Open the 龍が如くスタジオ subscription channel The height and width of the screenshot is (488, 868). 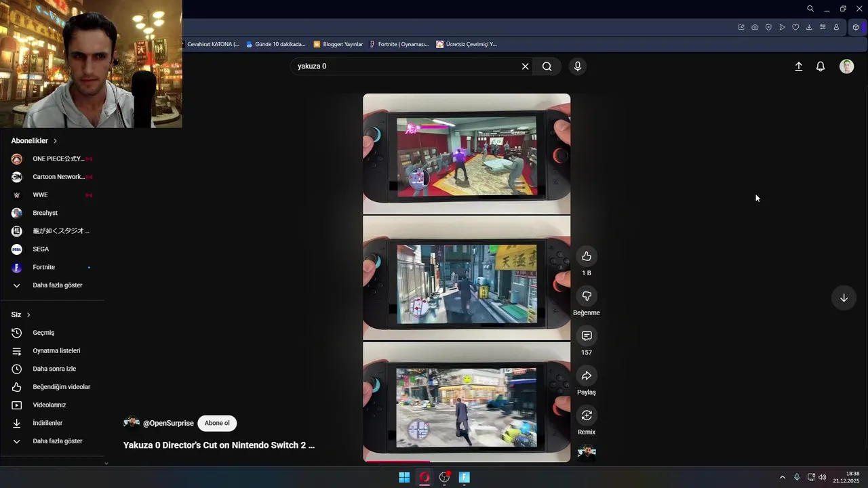coord(52,231)
